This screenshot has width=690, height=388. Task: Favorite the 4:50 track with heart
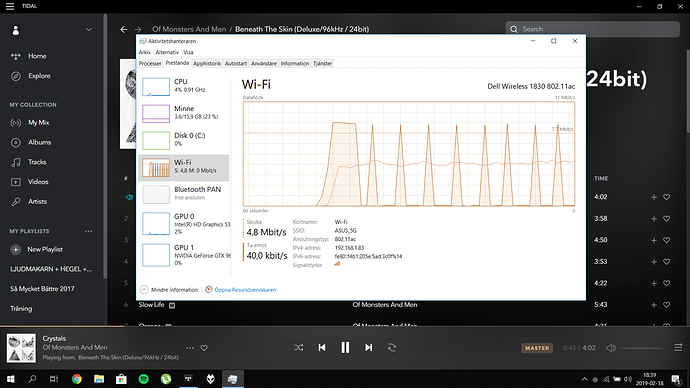coord(667,240)
